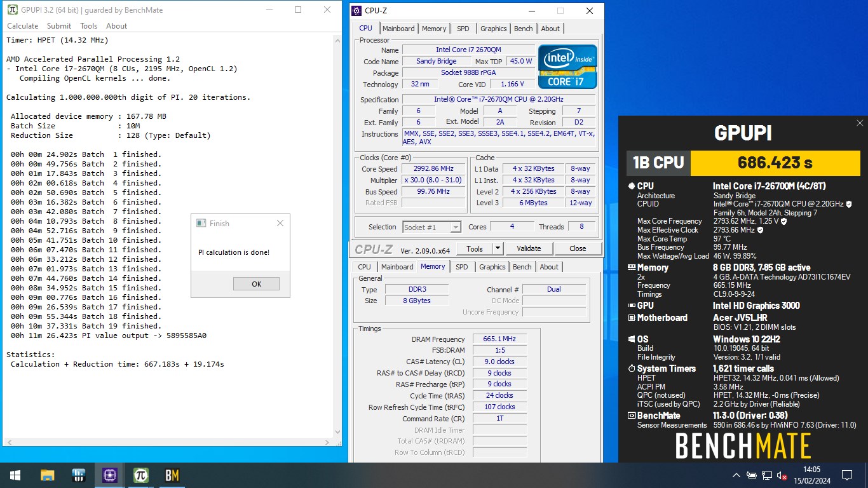Click the DRAM Frequency value field
The width and height of the screenshot is (868, 488).
[x=499, y=339]
